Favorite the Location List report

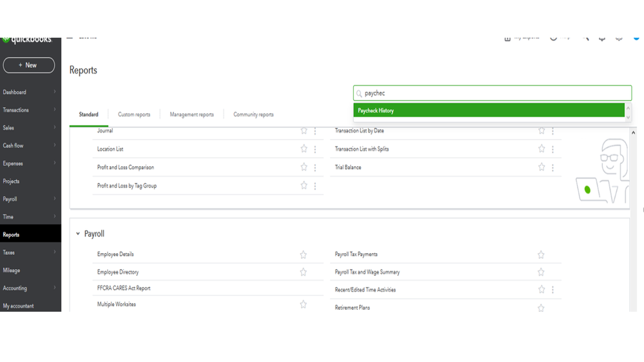(x=304, y=149)
